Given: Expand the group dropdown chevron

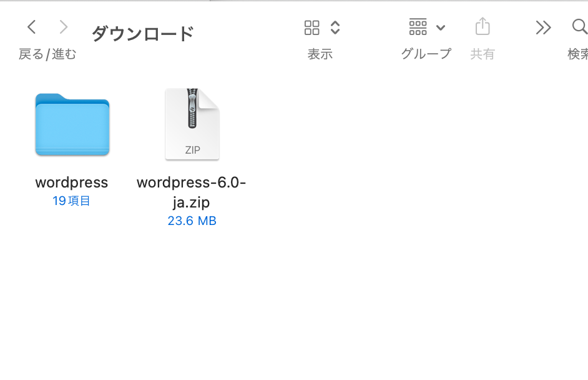Looking at the screenshot, I should tap(441, 28).
